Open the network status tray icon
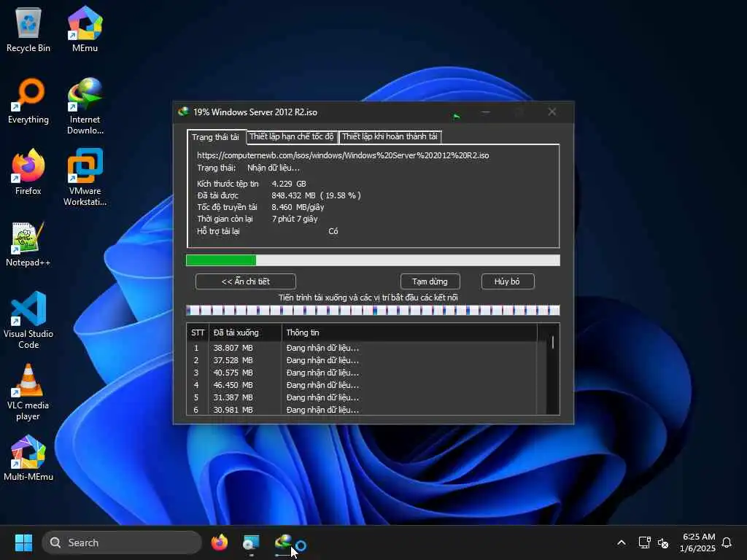747x560 pixels. 644,542
